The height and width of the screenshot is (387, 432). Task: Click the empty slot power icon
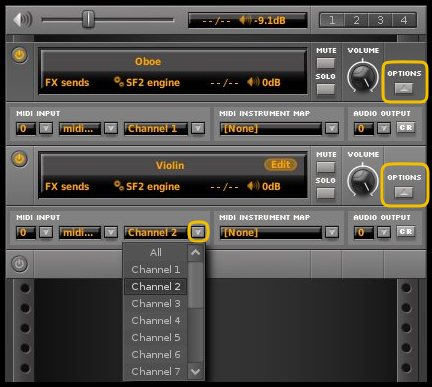19,264
